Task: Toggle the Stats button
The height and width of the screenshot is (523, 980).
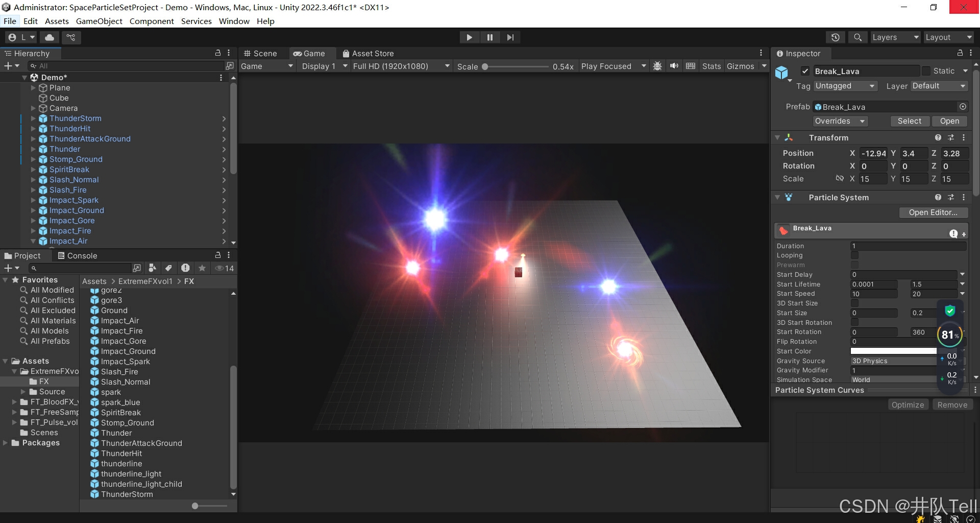Action: [x=711, y=66]
